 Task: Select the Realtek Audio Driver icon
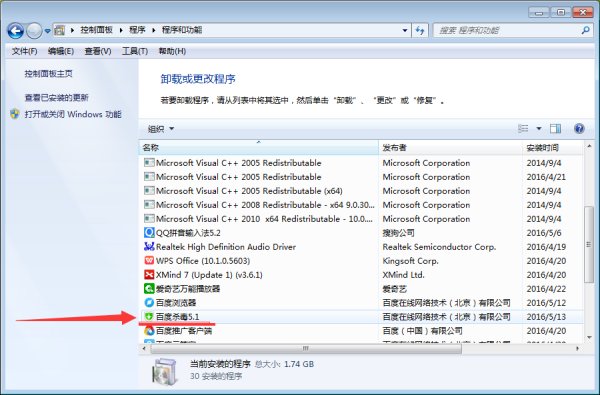[x=149, y=247]
